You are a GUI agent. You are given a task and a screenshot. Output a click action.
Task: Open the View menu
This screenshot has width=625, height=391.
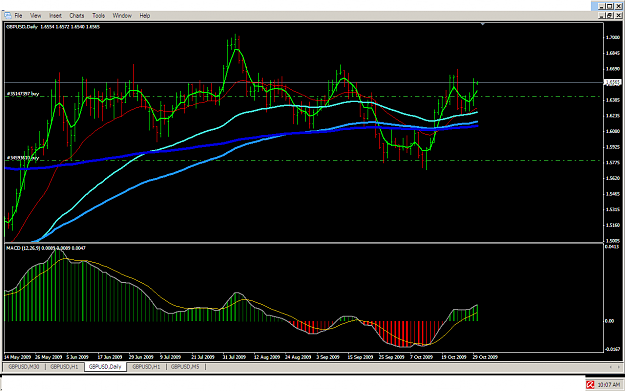(35, 16)
